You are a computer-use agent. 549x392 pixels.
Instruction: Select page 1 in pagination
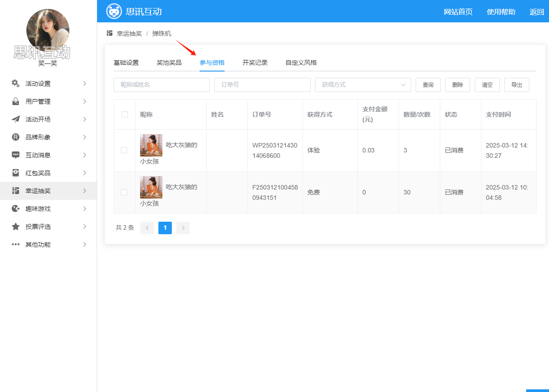click(165, 228)
